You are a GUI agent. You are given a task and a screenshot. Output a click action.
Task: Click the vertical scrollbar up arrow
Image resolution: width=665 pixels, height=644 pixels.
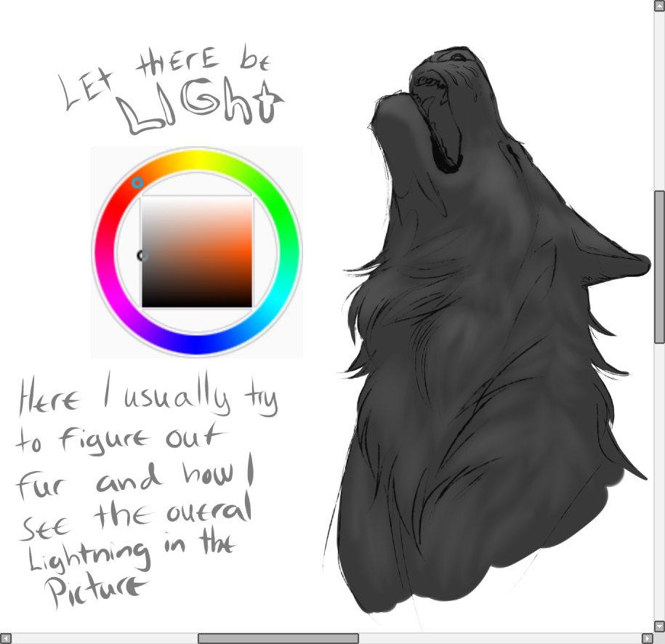pyautogui.click(x=659, y=6)
